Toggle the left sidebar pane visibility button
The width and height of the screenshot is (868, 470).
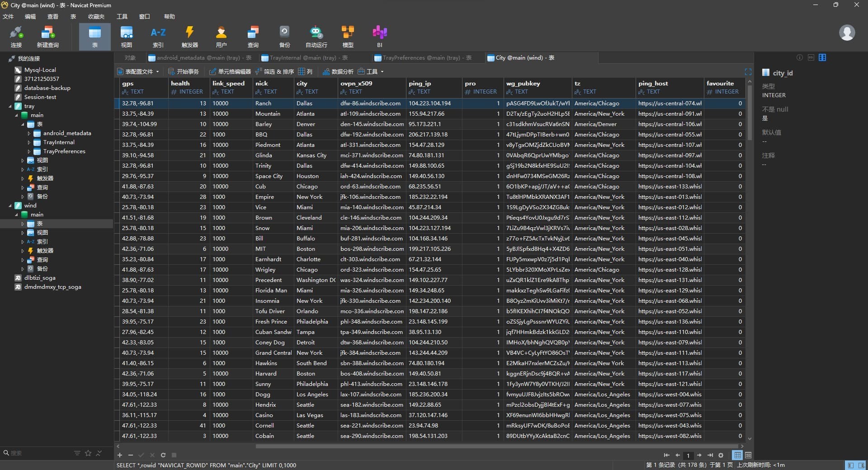(x=850, y=465)
